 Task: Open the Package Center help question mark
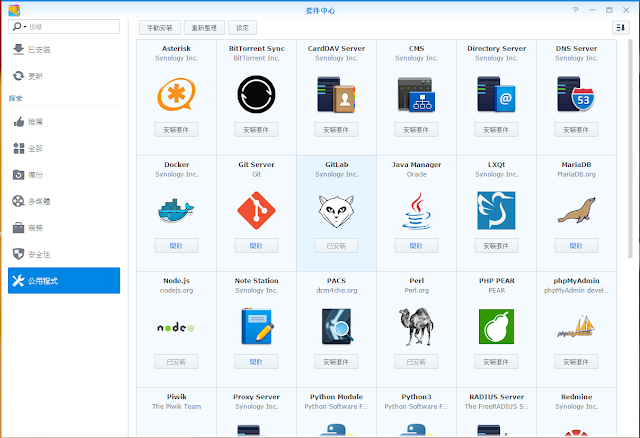pyautogui.click(x=576, y=10)
